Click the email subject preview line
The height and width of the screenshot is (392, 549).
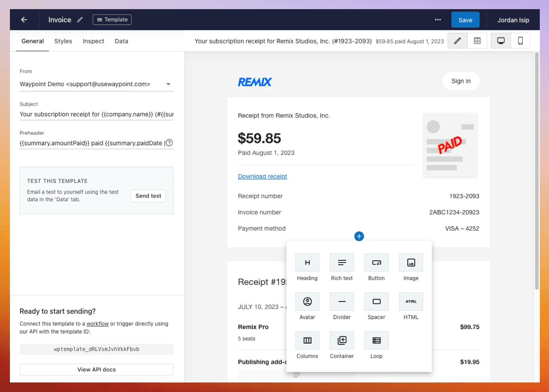[283, 41]
